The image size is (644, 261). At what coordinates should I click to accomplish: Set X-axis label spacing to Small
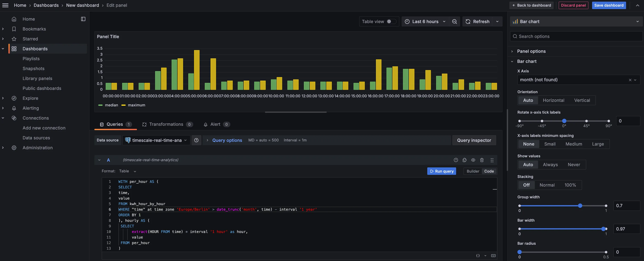click(x=550, y=144)
